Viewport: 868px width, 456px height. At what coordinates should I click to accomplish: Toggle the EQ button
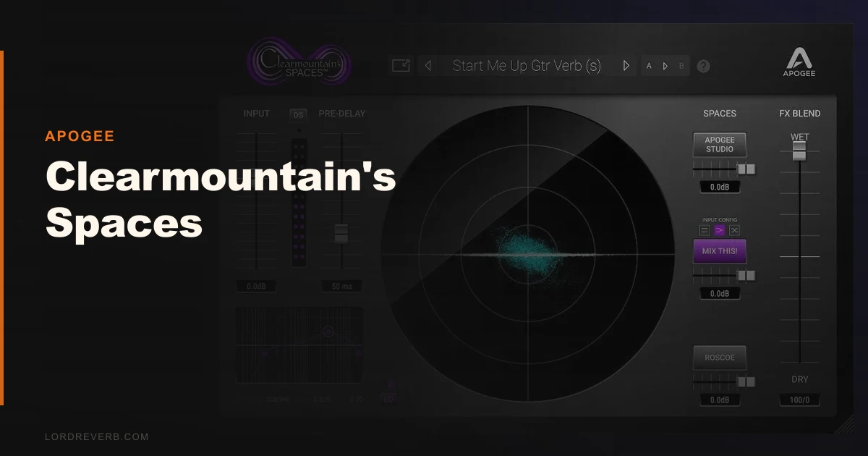(x=388, y=399)
